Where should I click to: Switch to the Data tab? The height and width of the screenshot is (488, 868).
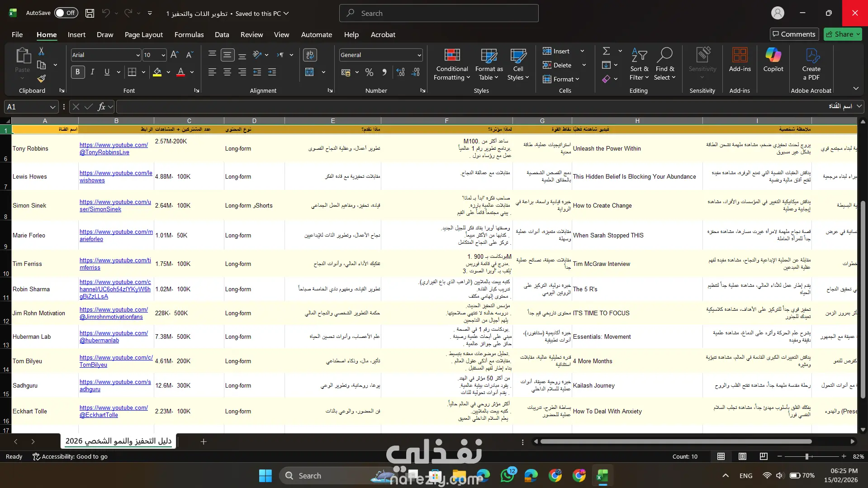pyautogui.click(x=222, y=34)
